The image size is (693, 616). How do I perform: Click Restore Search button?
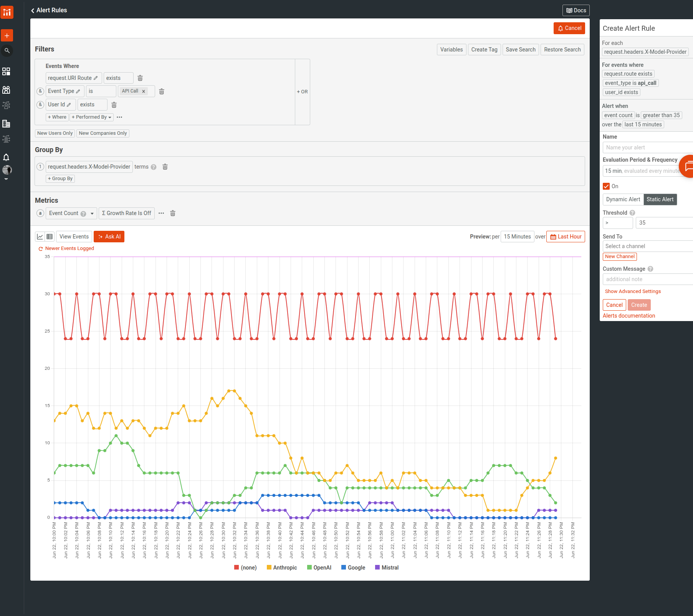tap(562, 50)
